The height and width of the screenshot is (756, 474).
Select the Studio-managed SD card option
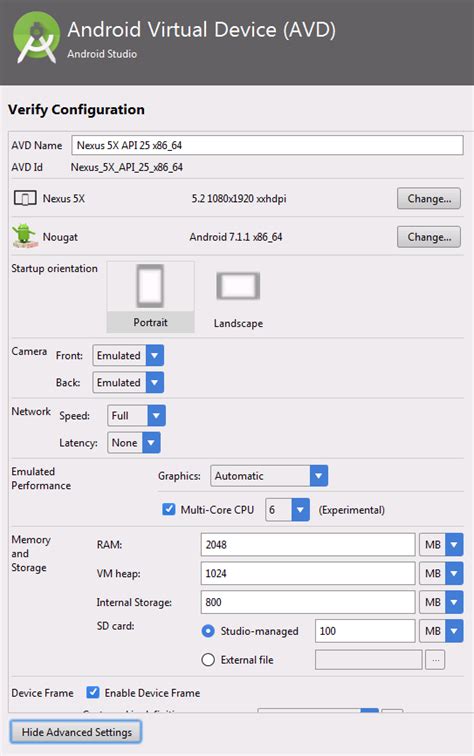tap(208, 631)
